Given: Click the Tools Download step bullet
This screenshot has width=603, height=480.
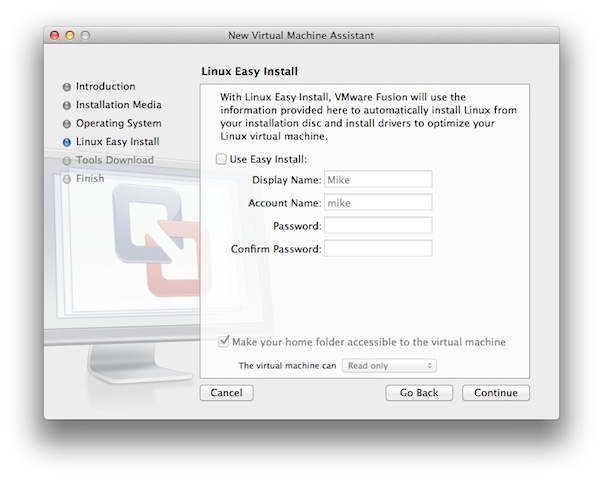Looking at the screenshot, I should pyautogui.click(x=67, y=161).
